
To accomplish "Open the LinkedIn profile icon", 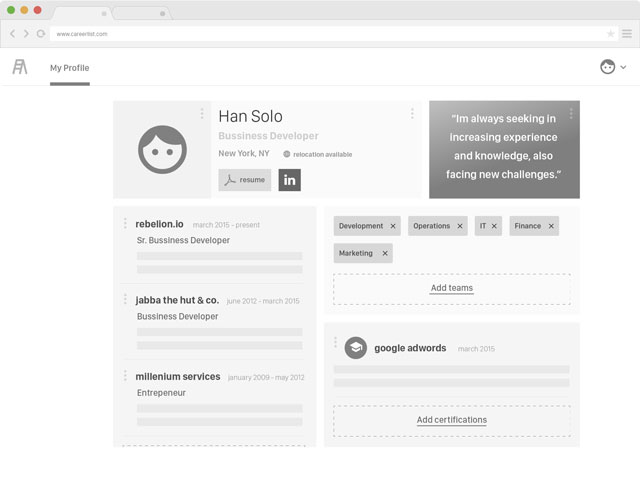I will tap(290, 180).
